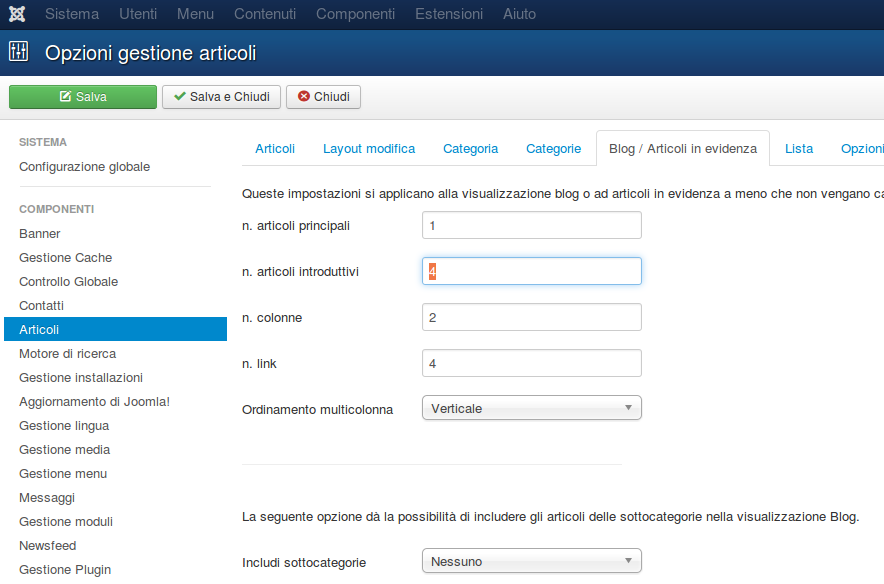Click the n. articoli principali field
The width and height of the screenshot is (884, 584).
tap(531, 225)
